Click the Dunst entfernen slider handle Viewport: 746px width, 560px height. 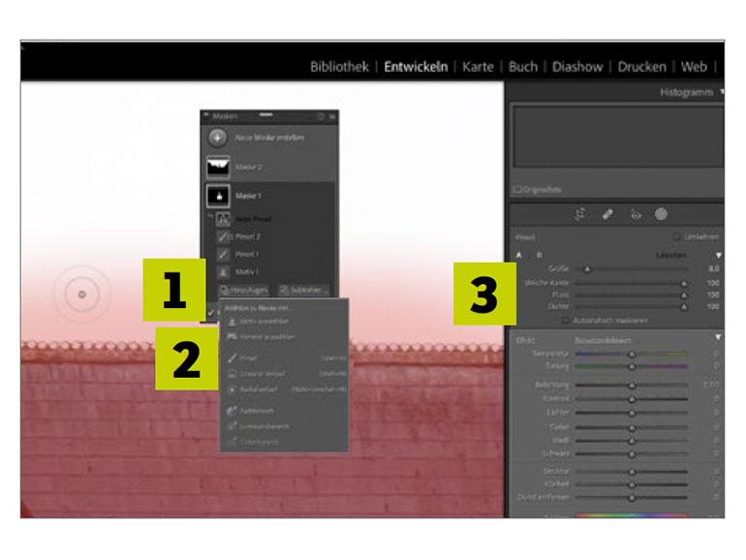point(632,498)
